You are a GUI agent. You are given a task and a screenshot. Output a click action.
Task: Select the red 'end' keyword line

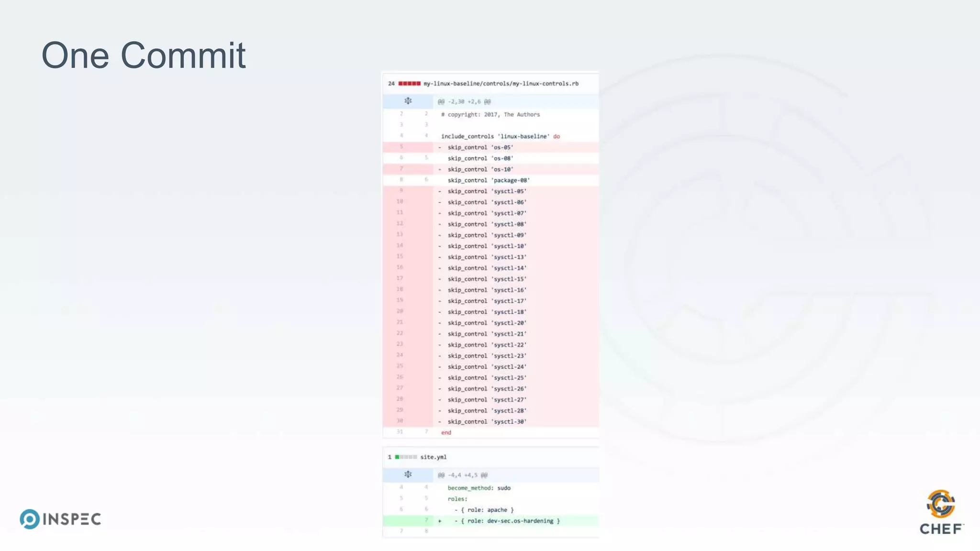click(x=490, y=433)
